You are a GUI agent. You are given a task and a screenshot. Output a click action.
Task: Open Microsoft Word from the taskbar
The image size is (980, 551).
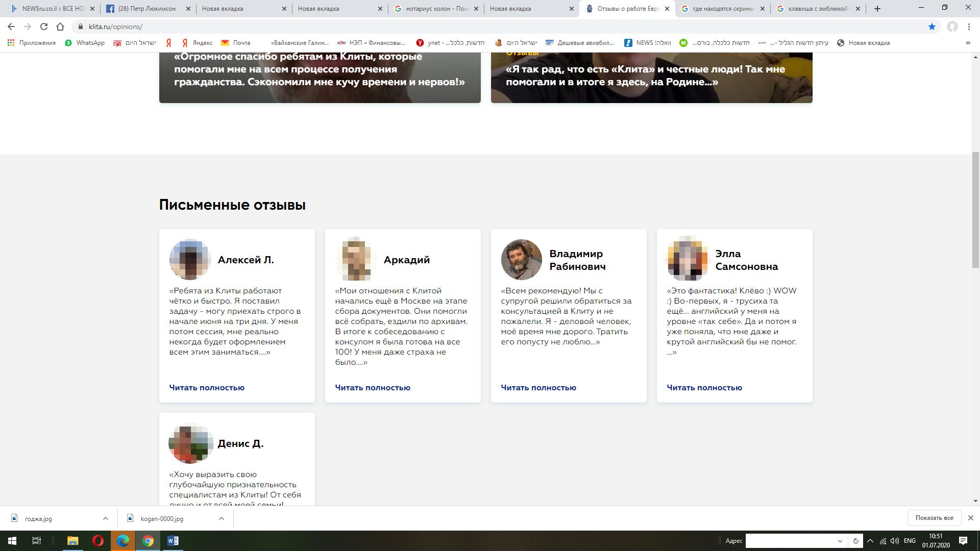click(x=173, y=541)
